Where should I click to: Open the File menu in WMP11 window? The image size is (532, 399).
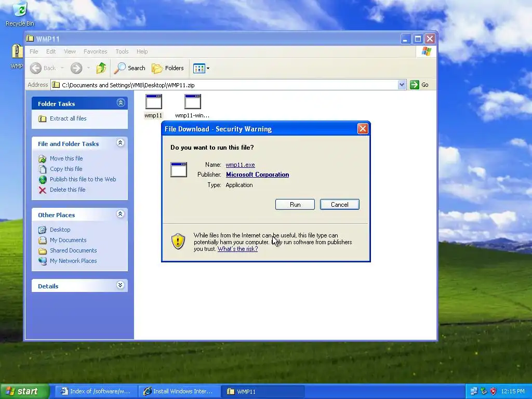[34, 51]
